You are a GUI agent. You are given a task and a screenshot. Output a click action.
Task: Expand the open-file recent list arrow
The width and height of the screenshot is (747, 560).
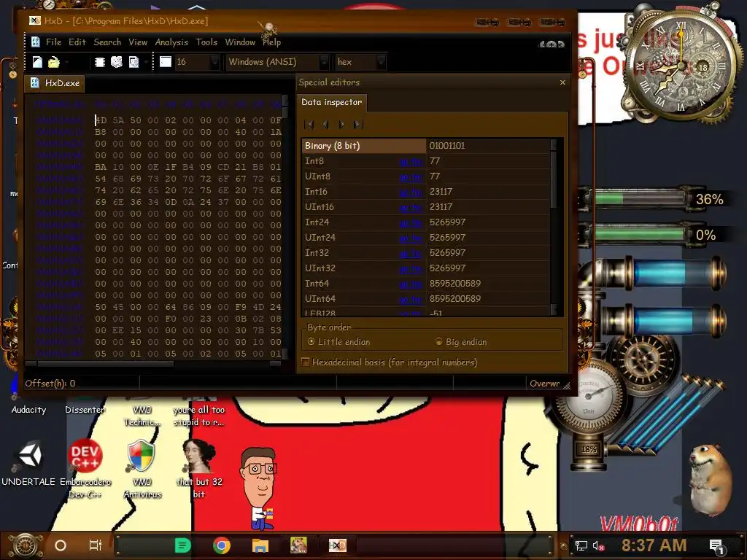pyautogui.click(x=66, y=62)
